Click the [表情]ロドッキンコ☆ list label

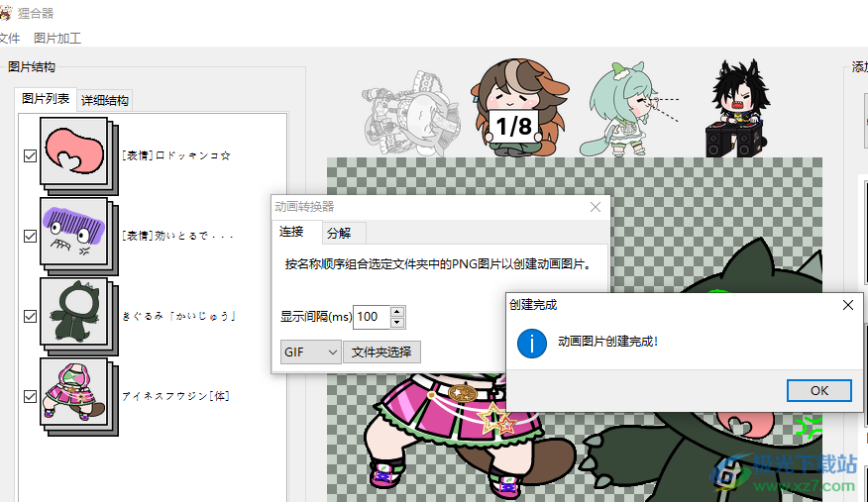[x=176, y=155]
